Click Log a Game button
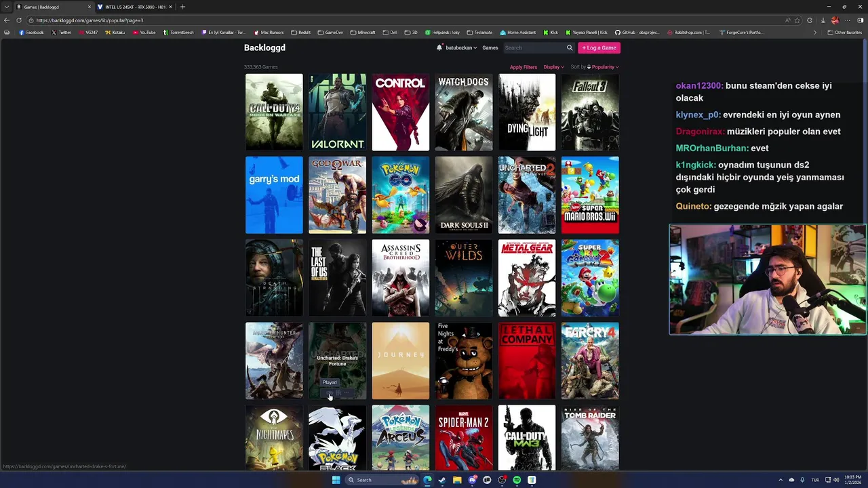Screen dimensions: 868x488 click(599, 47)
